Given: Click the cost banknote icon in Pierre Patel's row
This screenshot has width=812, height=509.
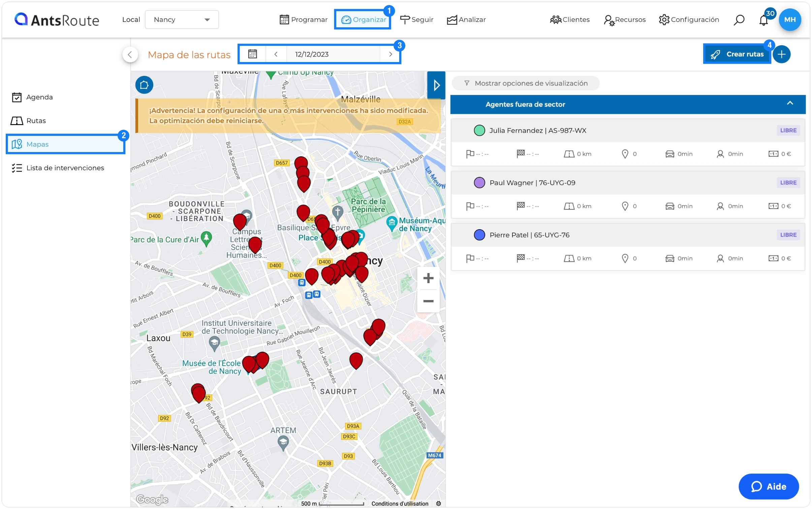Looking at the screenshot, I should click(773, 259).
